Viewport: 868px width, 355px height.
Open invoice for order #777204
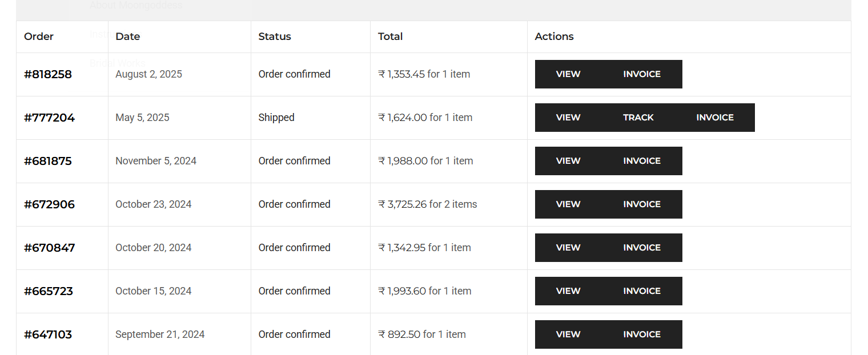tap(715, 118)
